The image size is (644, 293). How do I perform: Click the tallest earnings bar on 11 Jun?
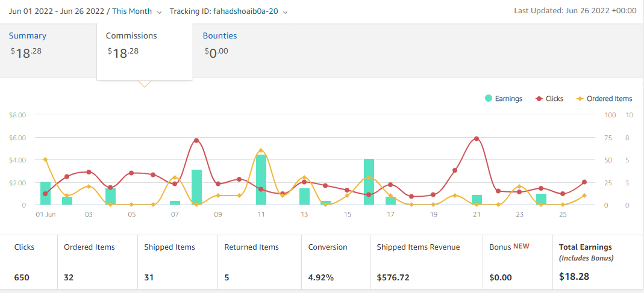261,180
